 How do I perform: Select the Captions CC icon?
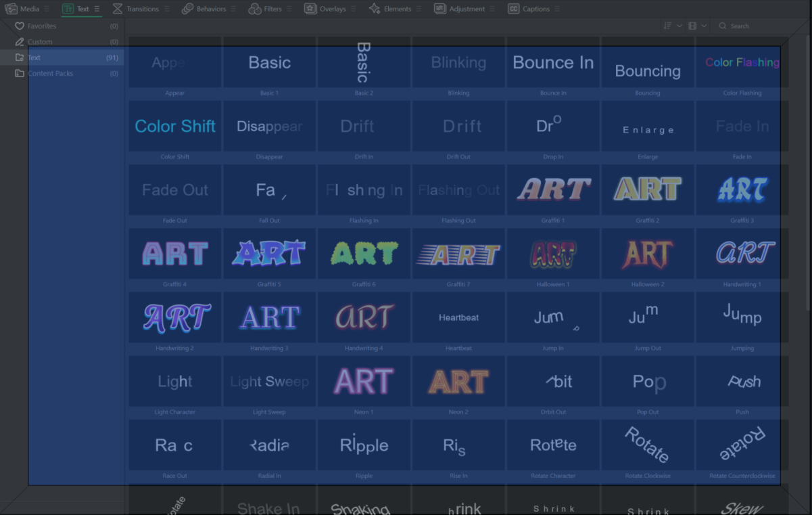tap(514, 9)
